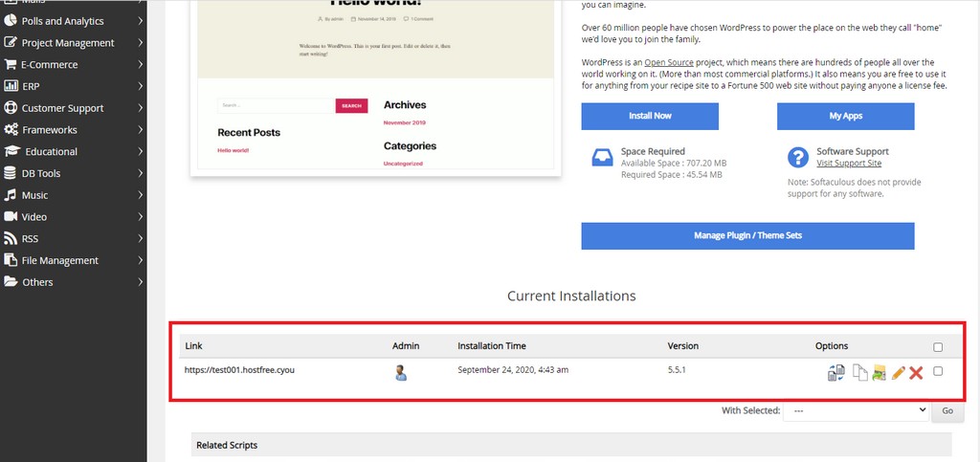Click the clone installation icon
This screenshot has width=980, height=462.
coord(859,373)
